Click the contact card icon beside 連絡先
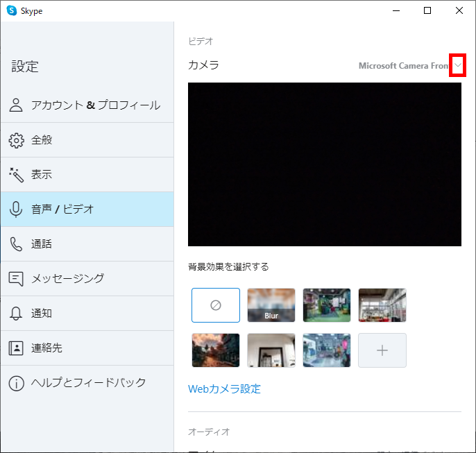The width and height of the screenshot is (476, 453). click(16, 348)
